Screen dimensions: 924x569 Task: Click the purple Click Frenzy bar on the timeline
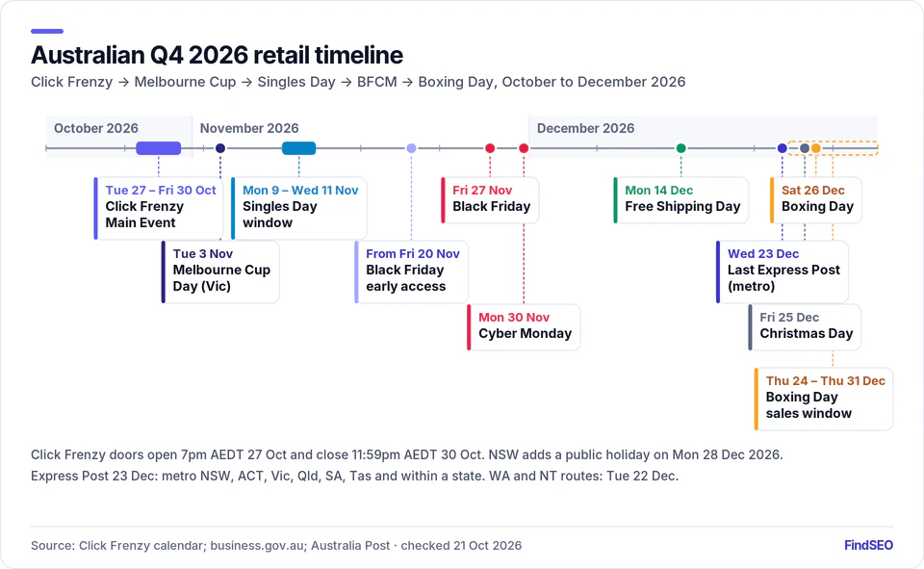(159, 148)
